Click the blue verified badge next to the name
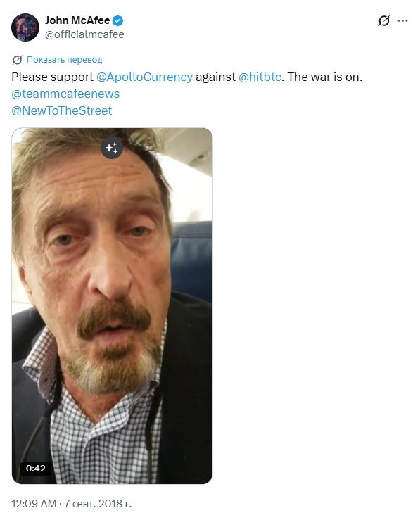 (118, 20)
